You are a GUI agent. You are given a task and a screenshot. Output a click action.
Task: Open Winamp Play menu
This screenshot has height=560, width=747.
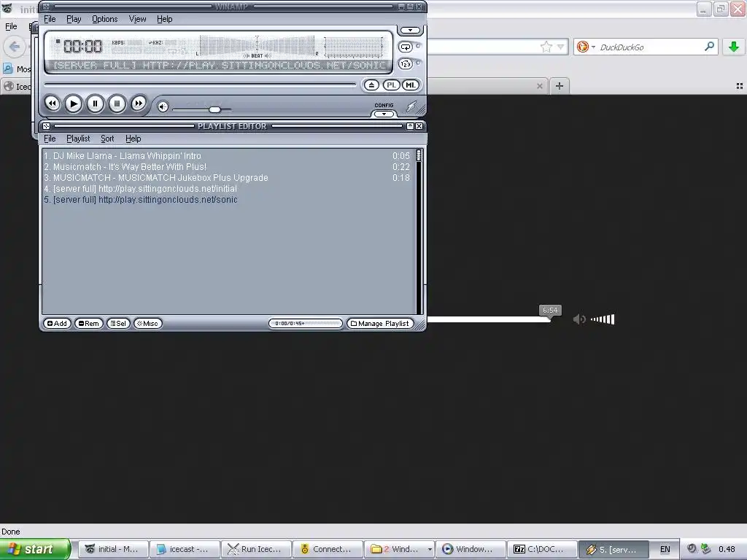74,19
